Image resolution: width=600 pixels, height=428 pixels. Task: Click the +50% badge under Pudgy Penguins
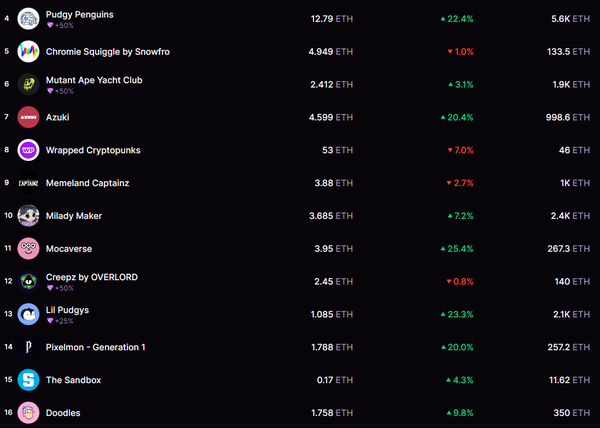(60, 24)
